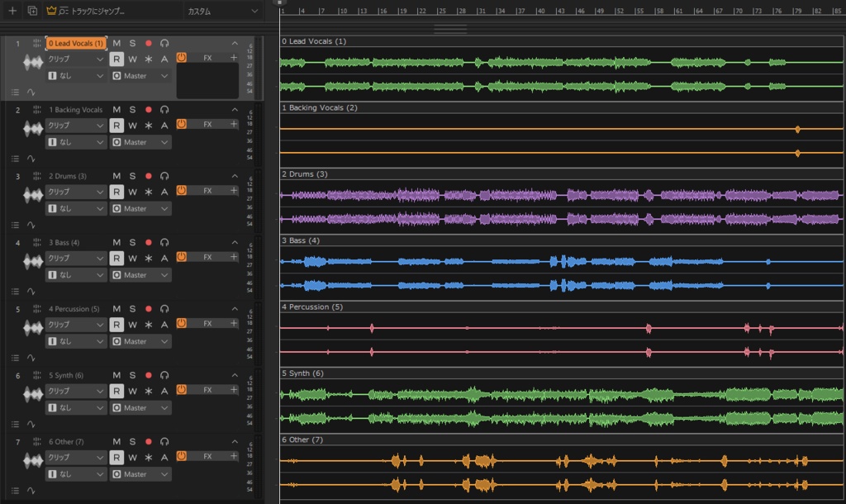Screen dimensions: 846x504
Task: Click the FX label on Backing Vocals track
Action: (x=207, y=124)
